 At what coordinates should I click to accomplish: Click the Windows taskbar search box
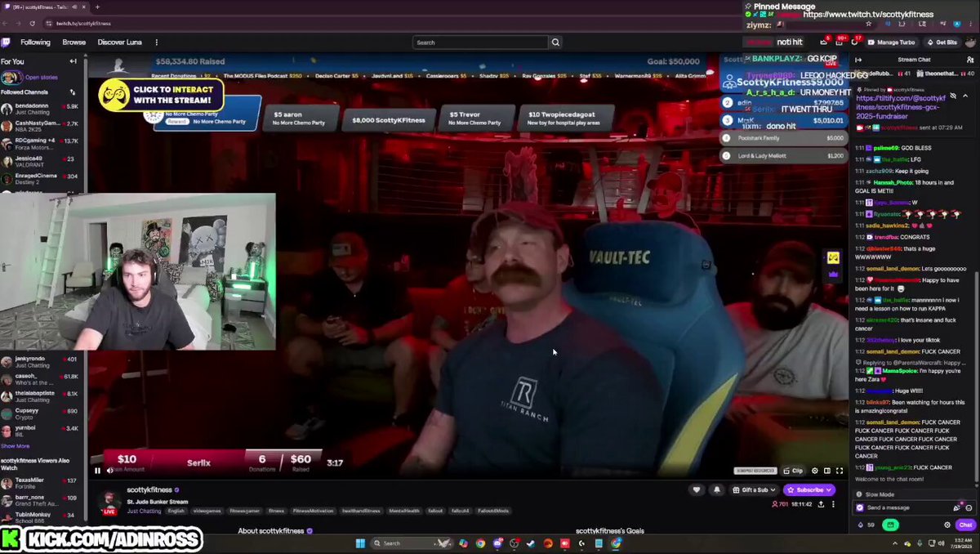412,543
